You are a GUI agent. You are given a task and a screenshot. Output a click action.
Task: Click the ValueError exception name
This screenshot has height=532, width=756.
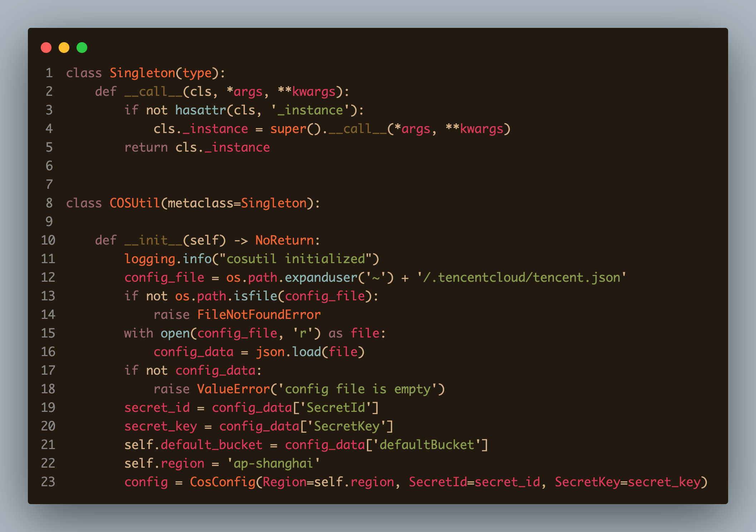tap(233, 389)
